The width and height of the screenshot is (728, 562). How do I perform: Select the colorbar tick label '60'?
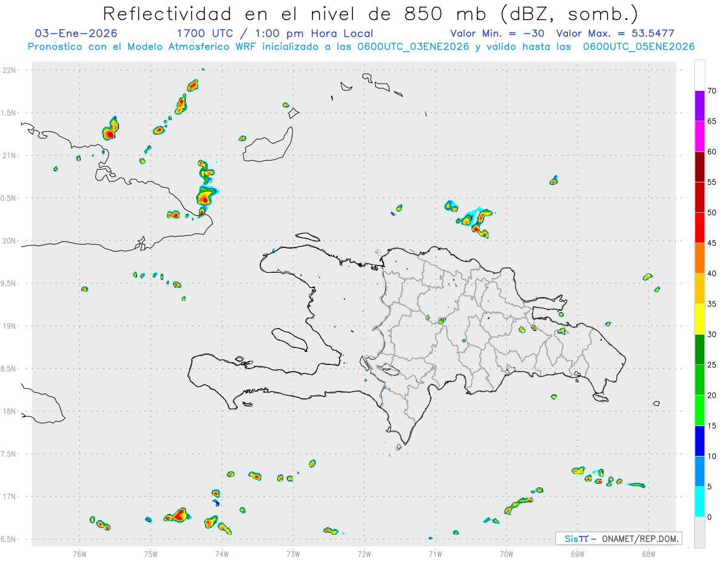pyautogui.click(x=712, y=152)
